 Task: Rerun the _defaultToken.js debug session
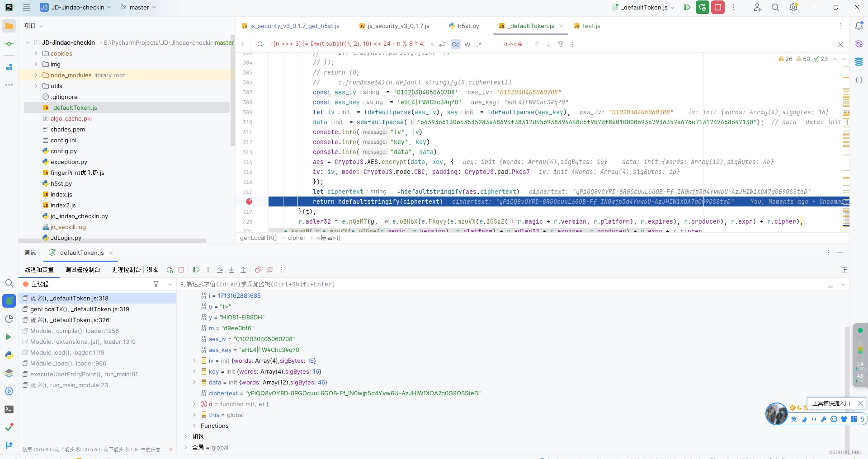point(170,270)
